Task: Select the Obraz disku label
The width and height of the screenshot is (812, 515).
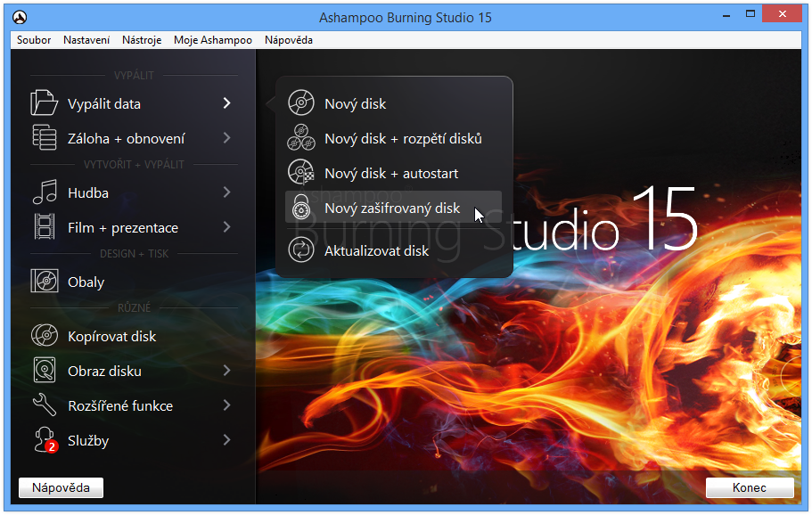Action: [104, 372]
